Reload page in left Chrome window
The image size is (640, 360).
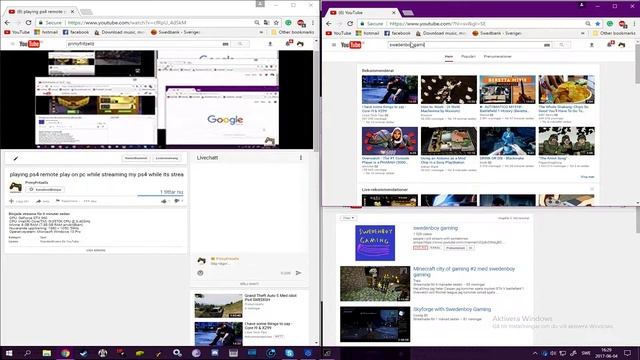(x=28, y=23)
